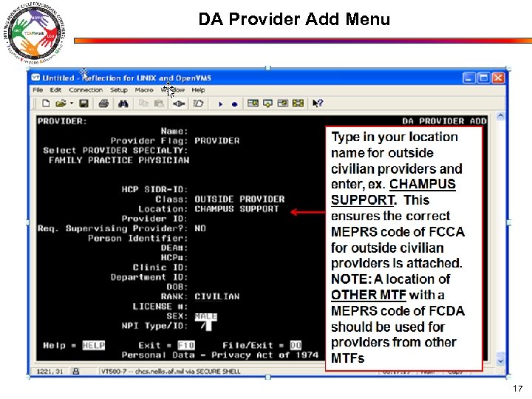The image size is (532, 399).
Task: Open the Macro menu
Action: pos(144,90)
